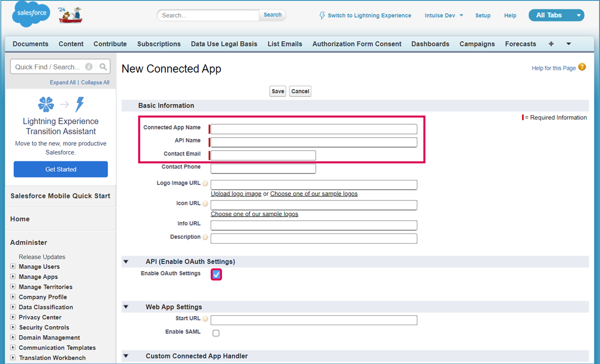Click sample logos link under Logo Image URL
The width and height of the screenshot is (600, 364).
pos(314,194)
